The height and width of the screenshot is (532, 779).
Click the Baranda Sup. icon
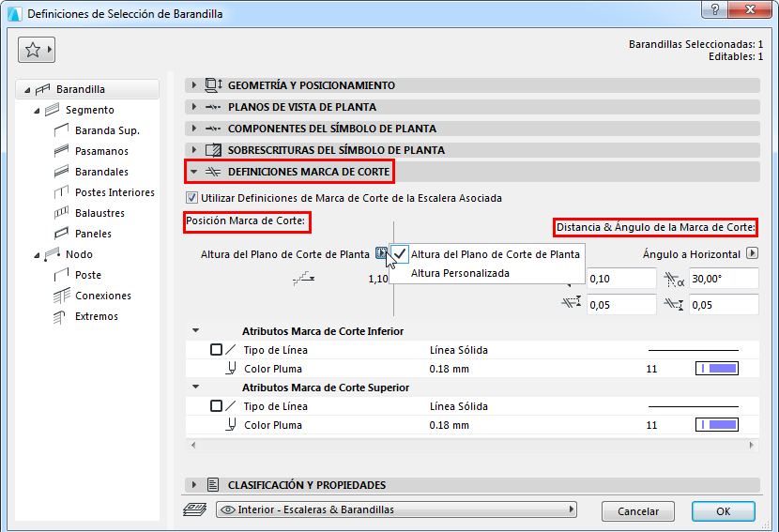point(61,130)
